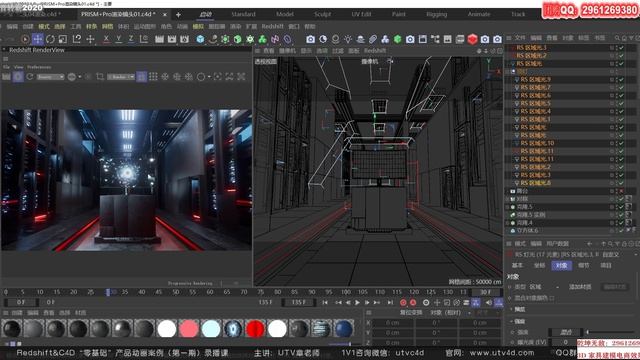Open the Preferences menu in Redshift RenderView
The height and width of the screenshot is (360, 640).
(39, 67)
